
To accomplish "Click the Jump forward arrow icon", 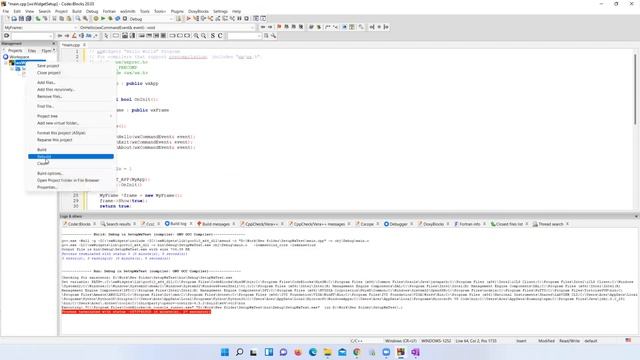I will [270, 27].
